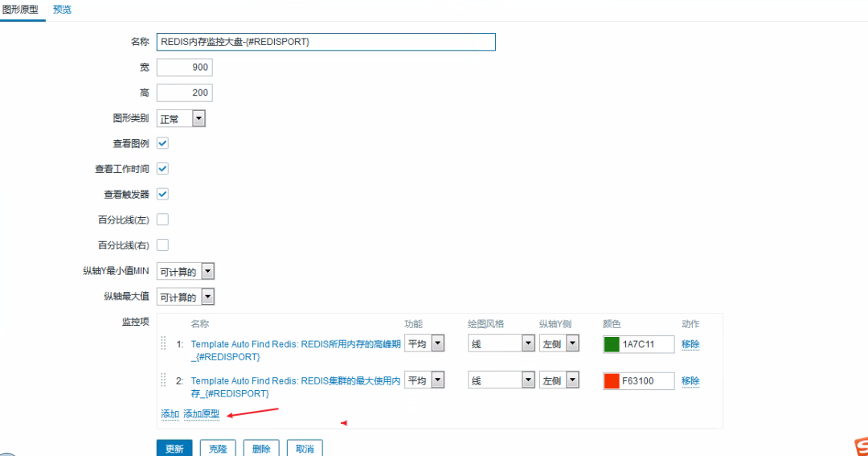Viewport: 868px width, 456px height.
Task: Click the red F63100 color swatch
Action: pos(612,380)
